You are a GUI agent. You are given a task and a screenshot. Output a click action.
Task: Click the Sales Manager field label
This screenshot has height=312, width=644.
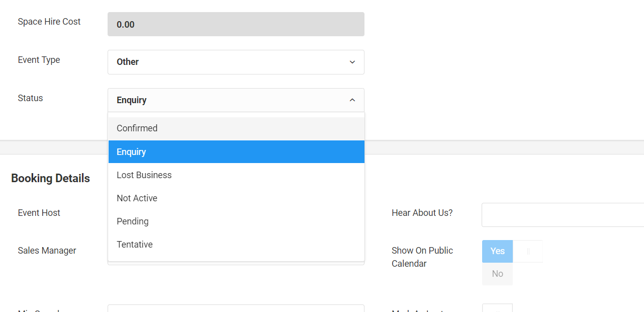click(47, 251)
